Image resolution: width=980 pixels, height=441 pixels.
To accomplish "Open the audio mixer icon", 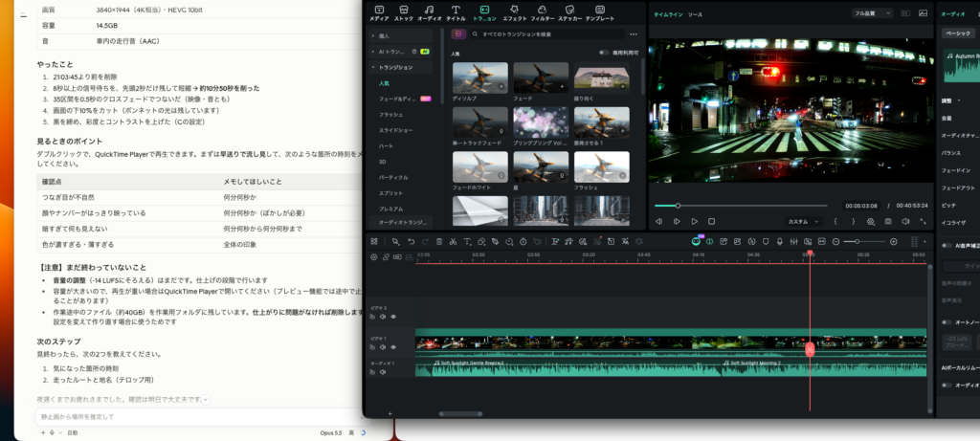I will [x=793, y=242].
